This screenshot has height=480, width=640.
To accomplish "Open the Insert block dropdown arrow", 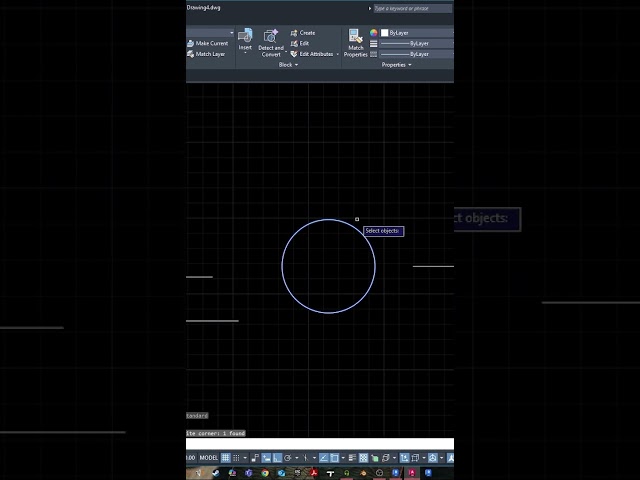I will (x=245, y=53).
